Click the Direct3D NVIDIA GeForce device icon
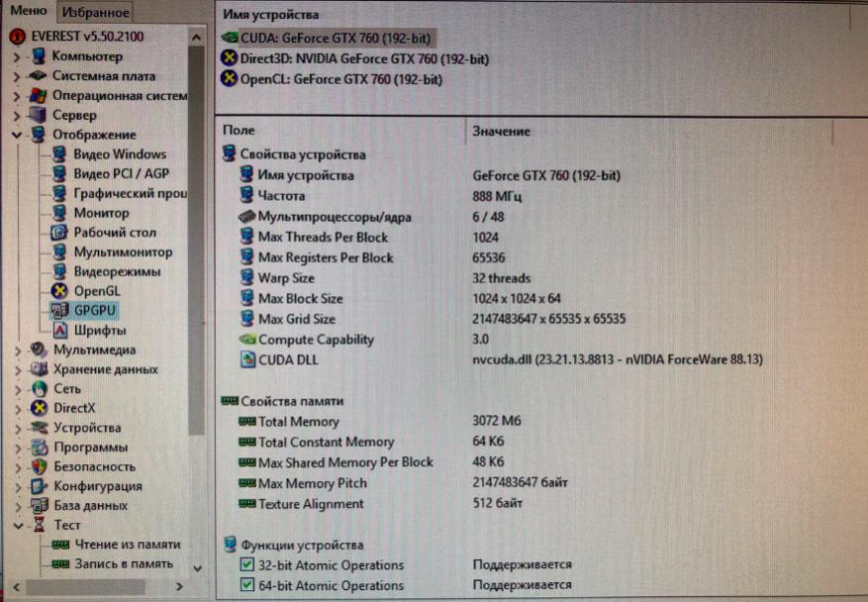 click(230, 58)
